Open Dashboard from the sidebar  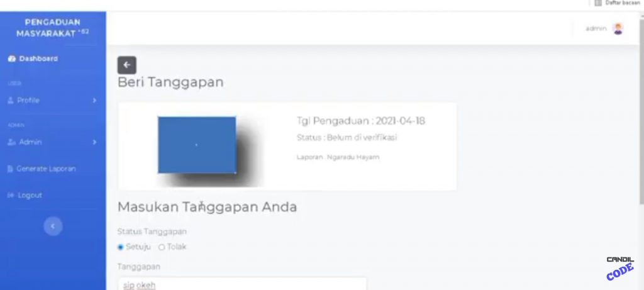pos(38,59)
